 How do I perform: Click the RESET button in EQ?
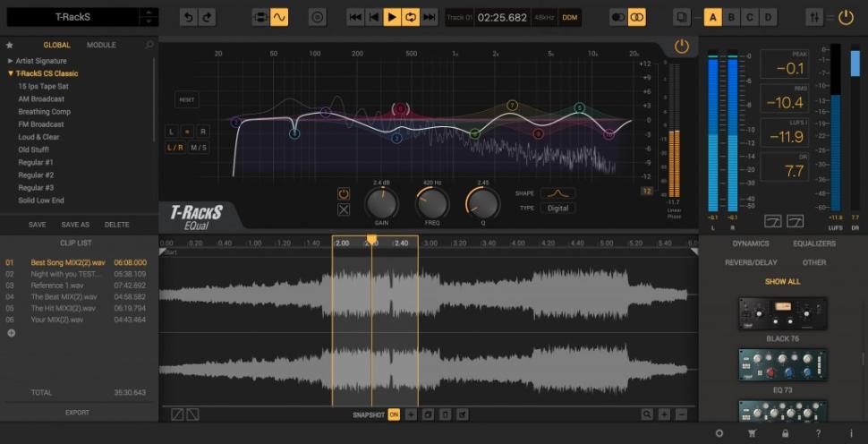tap(187, 99)
